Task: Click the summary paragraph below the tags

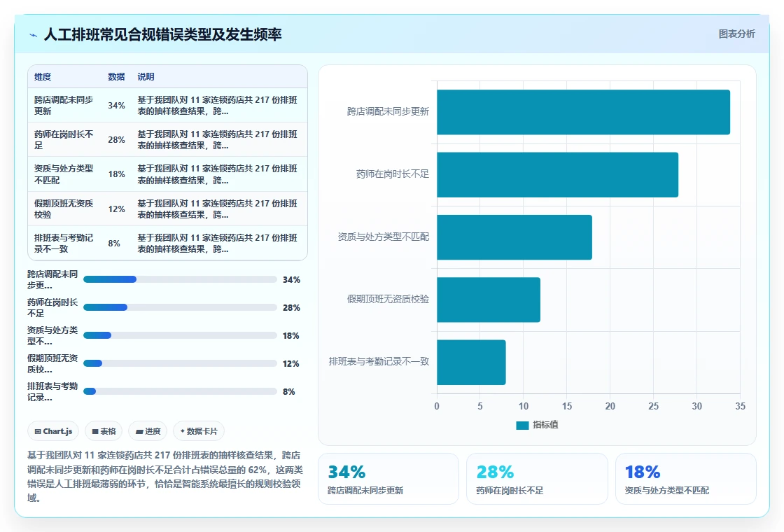Action: 165,477
